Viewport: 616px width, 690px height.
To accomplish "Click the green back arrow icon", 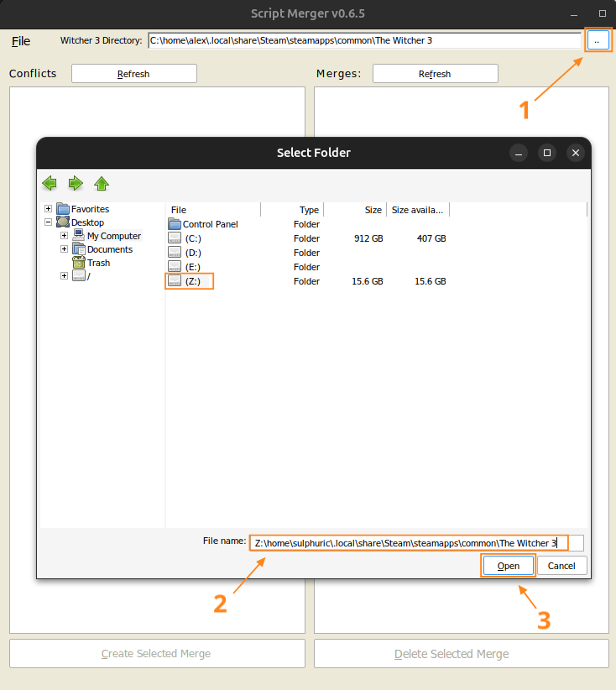I will click(x=50, y=183).
